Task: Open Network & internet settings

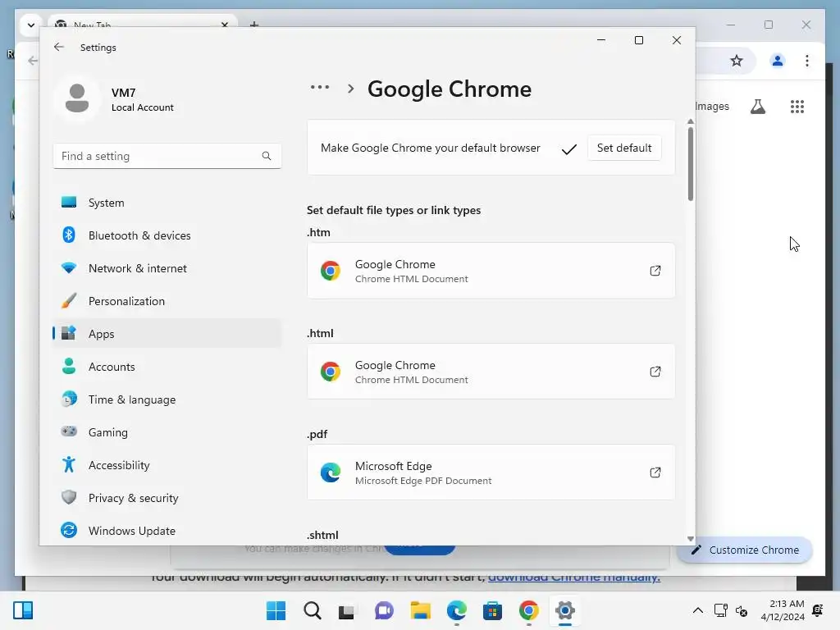Action: [167, 268]
